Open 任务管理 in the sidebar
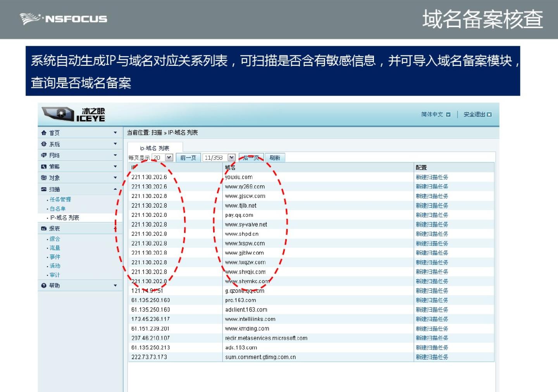Image resolution: width=558 pixels, height=392 pixels. (x=60, y=199)
